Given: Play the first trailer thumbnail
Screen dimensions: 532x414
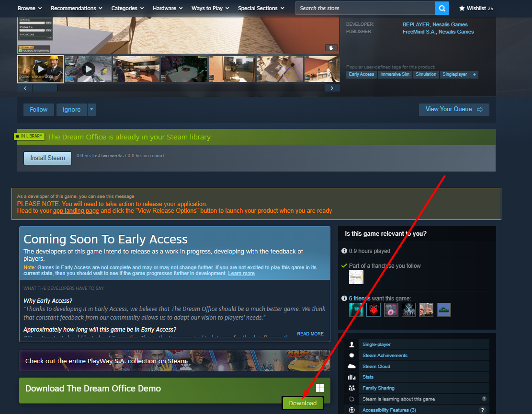Looking at the screenshot, I should tap(40, 69).
